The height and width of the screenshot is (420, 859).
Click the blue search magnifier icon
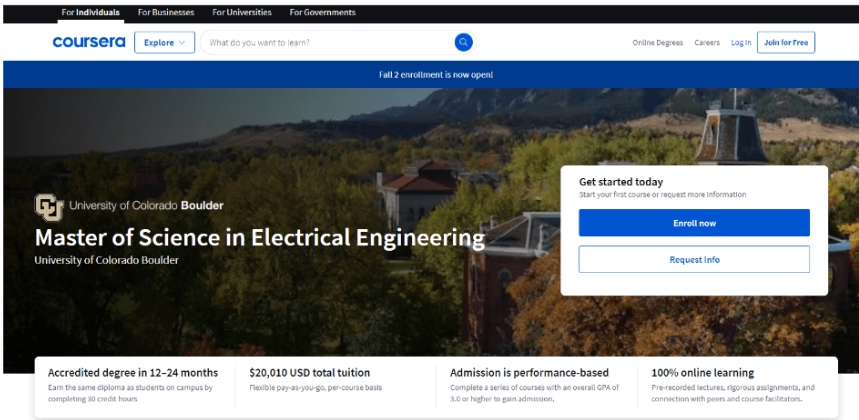(x=463, y=42)
